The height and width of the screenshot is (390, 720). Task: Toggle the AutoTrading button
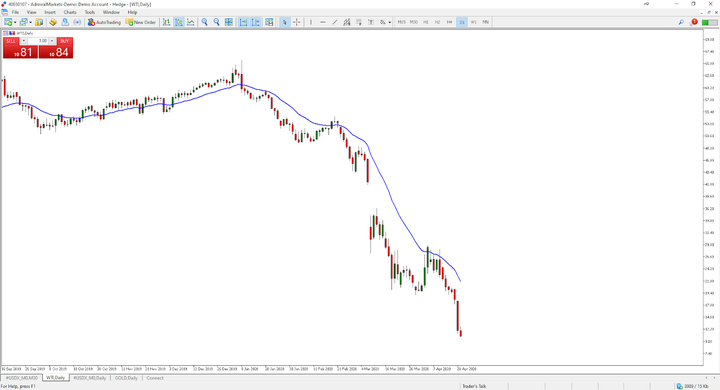click(x=104, y=22)
